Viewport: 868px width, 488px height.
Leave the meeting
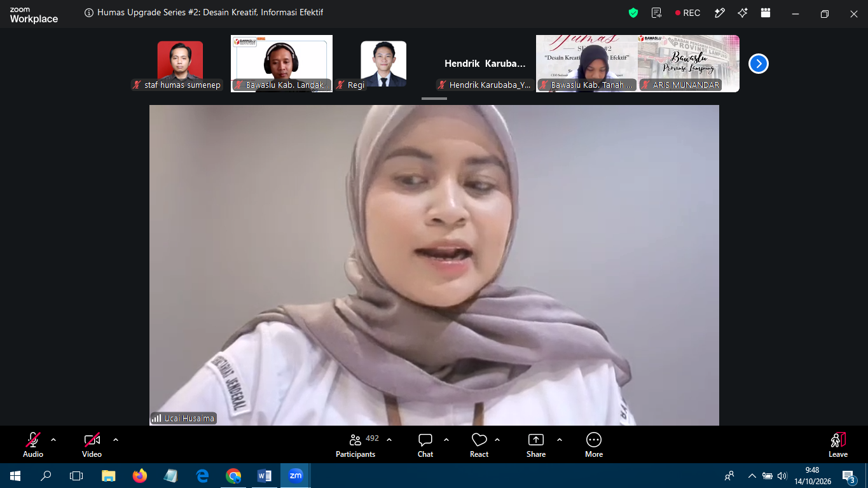point(838,445)
